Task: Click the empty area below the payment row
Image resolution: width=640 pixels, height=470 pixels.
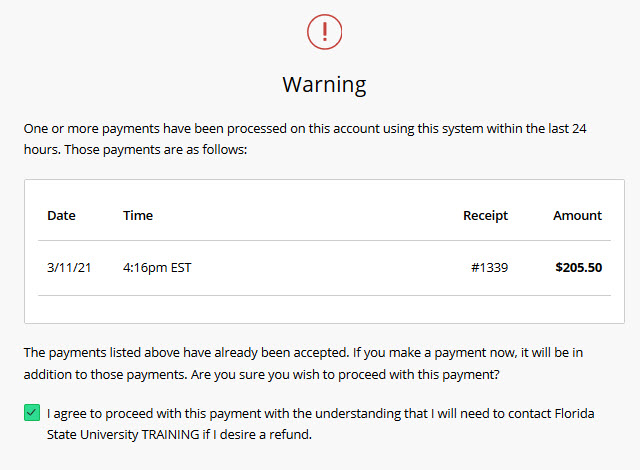Action: coord(324,309)
